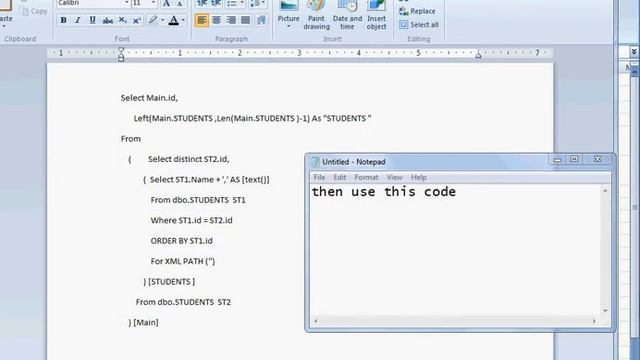Screen dimensions: 640x360
Task: Click Select all
Action: (419, 24)
